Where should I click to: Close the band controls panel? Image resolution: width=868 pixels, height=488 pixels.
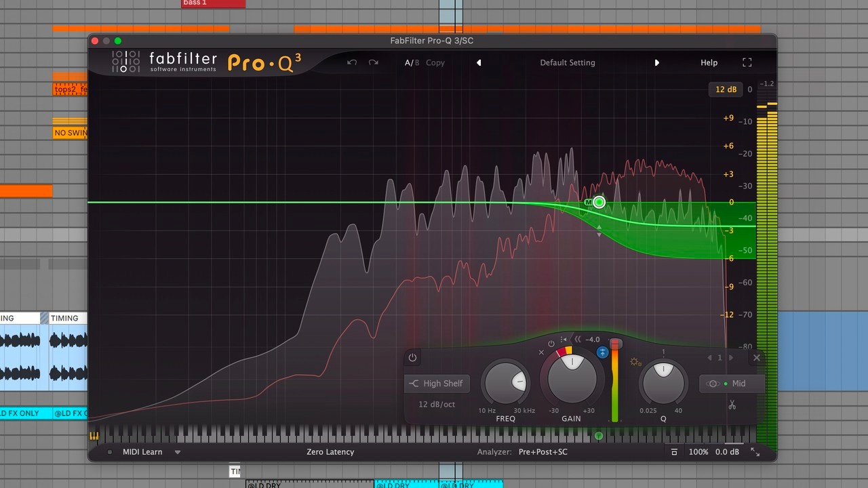tap(757, 357)
